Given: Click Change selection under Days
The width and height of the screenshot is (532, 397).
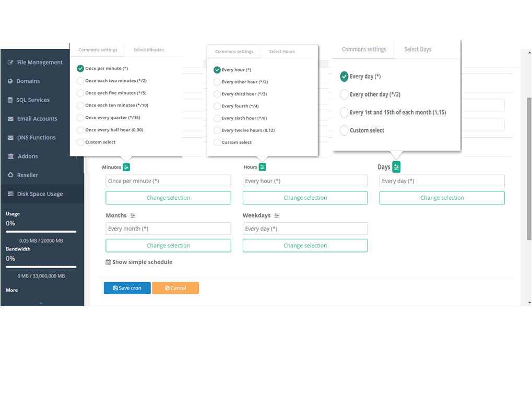Looking at the screenshot, I should (442, 198).
